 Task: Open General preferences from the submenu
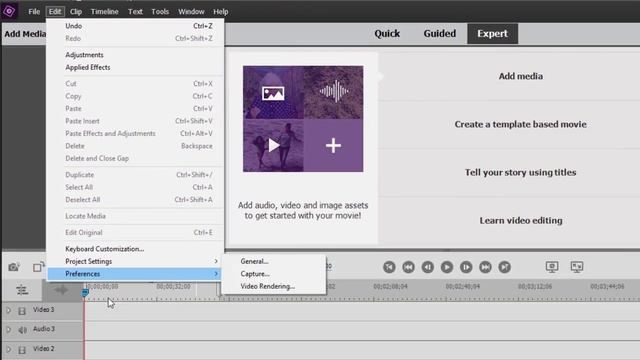[x=274, y=261]
